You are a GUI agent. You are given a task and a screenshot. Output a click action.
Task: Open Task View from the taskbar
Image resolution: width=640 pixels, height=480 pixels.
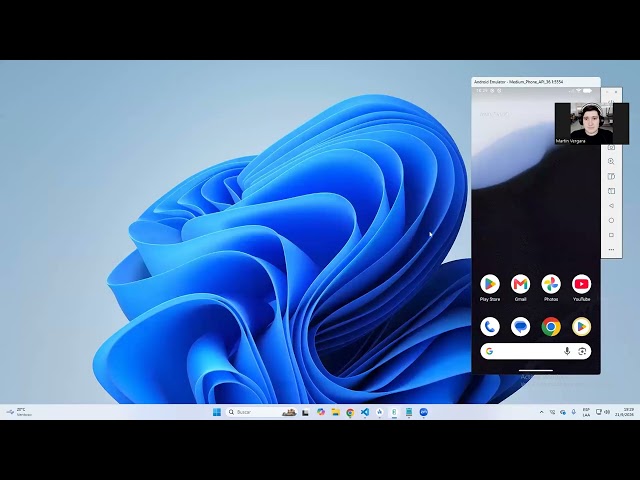305,413
